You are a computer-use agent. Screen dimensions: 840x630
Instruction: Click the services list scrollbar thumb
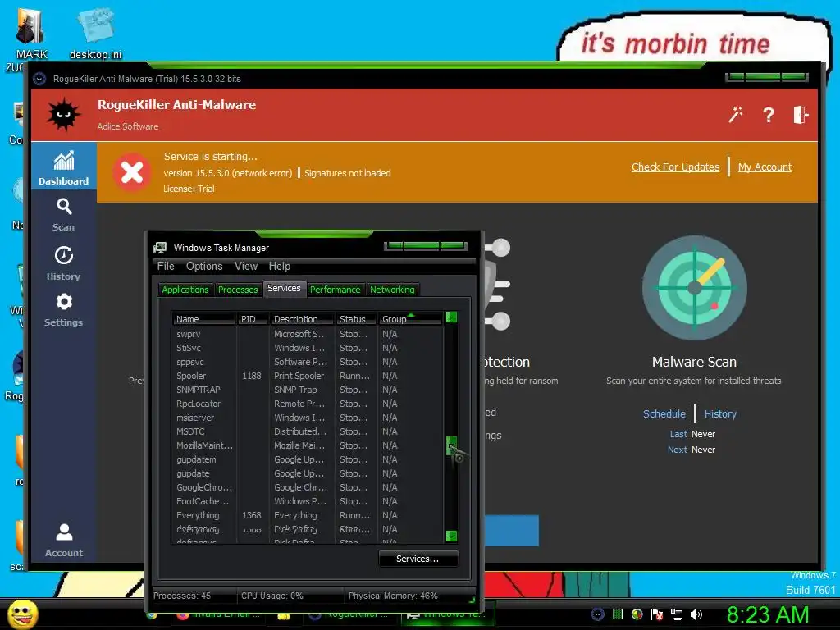(451, 445)
